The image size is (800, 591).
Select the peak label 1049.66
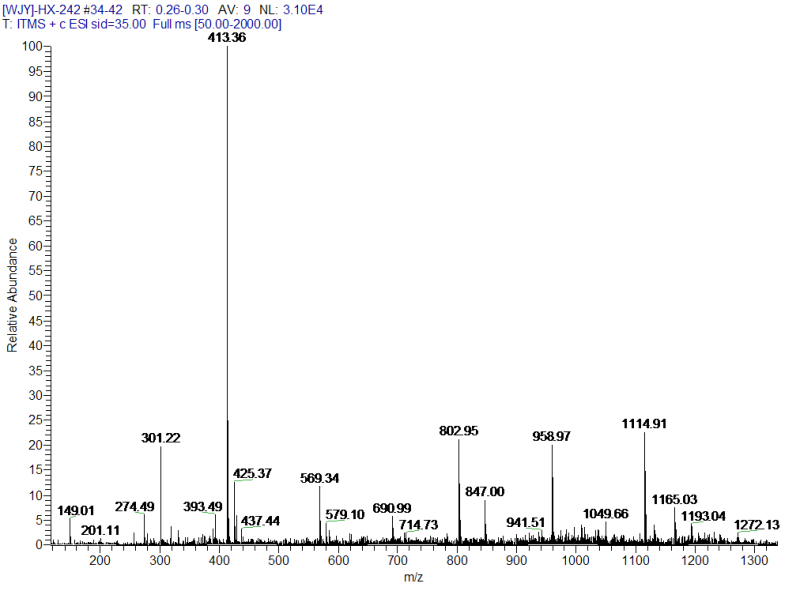pyautogui.click(x=606, y=513)
